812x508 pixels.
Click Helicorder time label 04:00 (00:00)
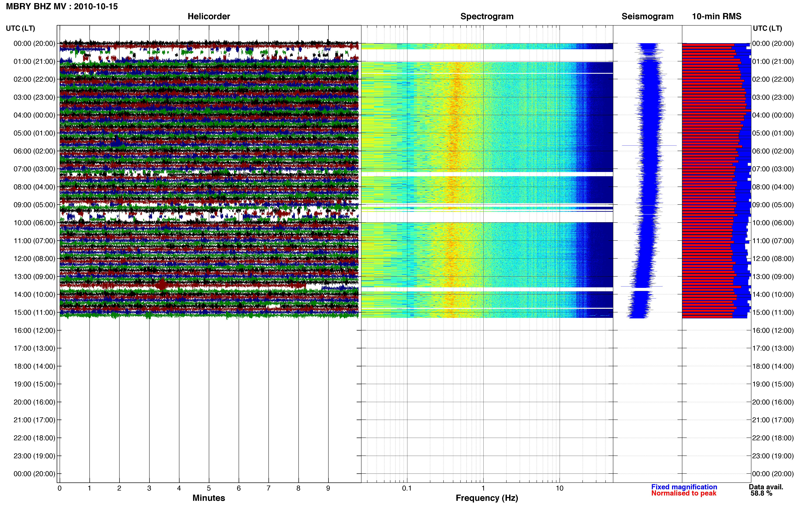[x=34, y=115]
